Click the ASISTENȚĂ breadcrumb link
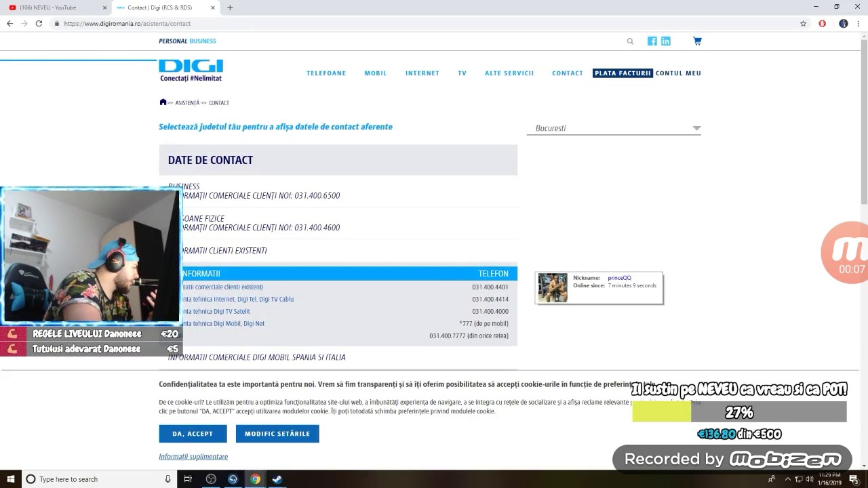868x488 pixels. (187, 103)
